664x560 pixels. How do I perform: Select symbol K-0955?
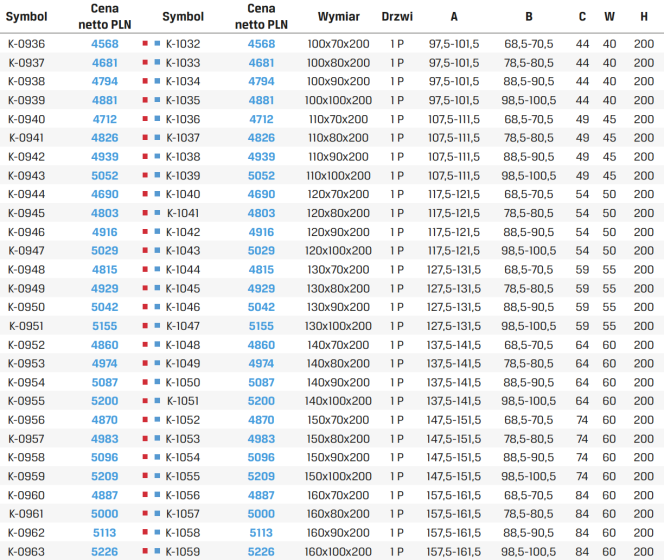coord(26,401)
